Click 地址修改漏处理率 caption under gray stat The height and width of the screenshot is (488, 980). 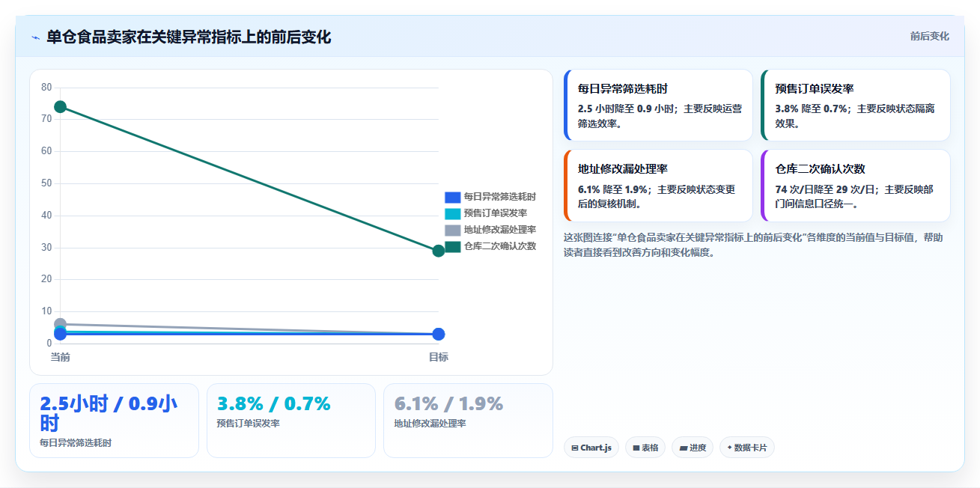430,424
